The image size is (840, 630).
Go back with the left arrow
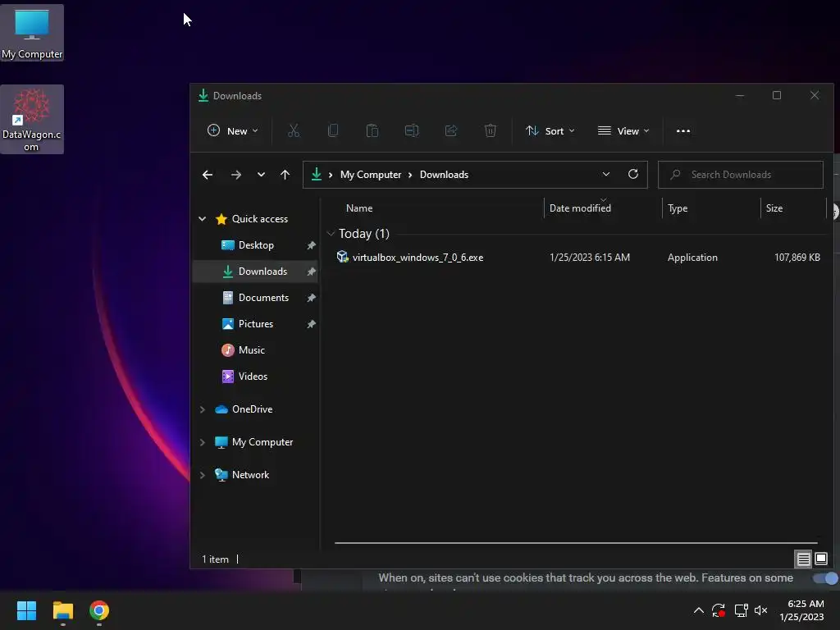coord(208,175)
